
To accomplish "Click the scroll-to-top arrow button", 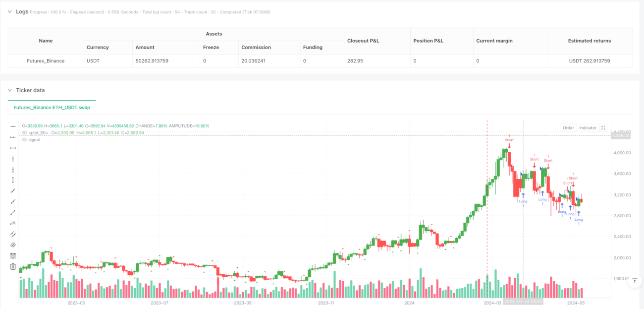I will [634, 281].
